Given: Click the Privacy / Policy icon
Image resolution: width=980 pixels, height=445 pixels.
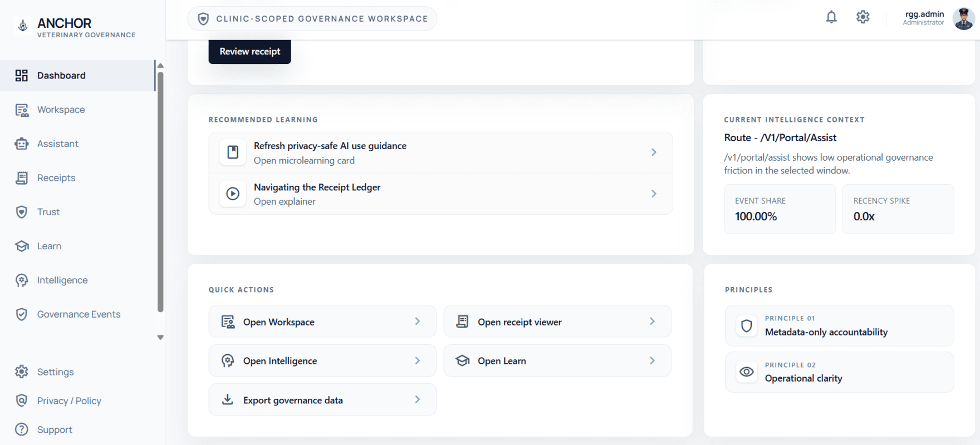Looking at the screenshot, I should 22,400.
